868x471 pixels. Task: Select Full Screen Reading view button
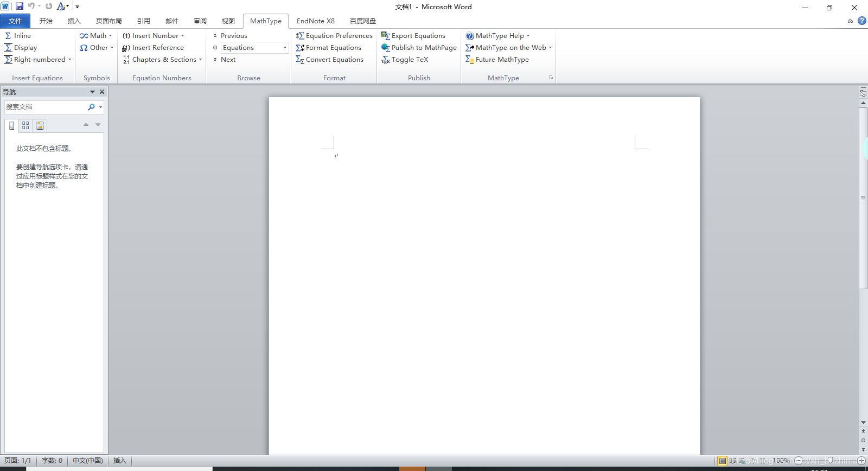click(x=733, y=461)
